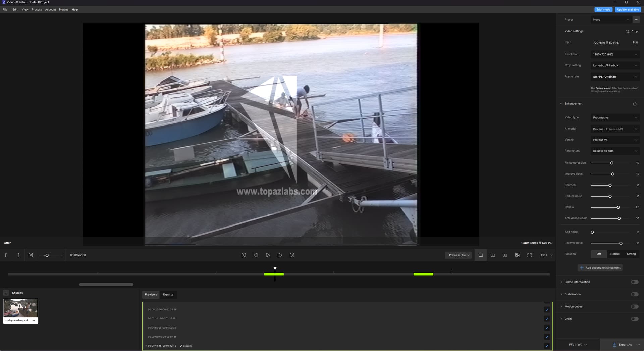Turn on Motion deblur

pyautogui.click(x=634, y=306)
